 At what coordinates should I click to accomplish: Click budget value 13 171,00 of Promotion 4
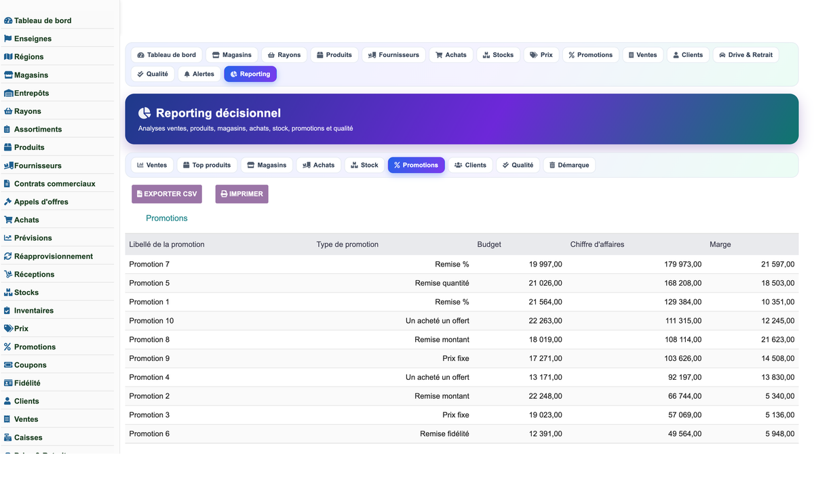coord(545,377)
